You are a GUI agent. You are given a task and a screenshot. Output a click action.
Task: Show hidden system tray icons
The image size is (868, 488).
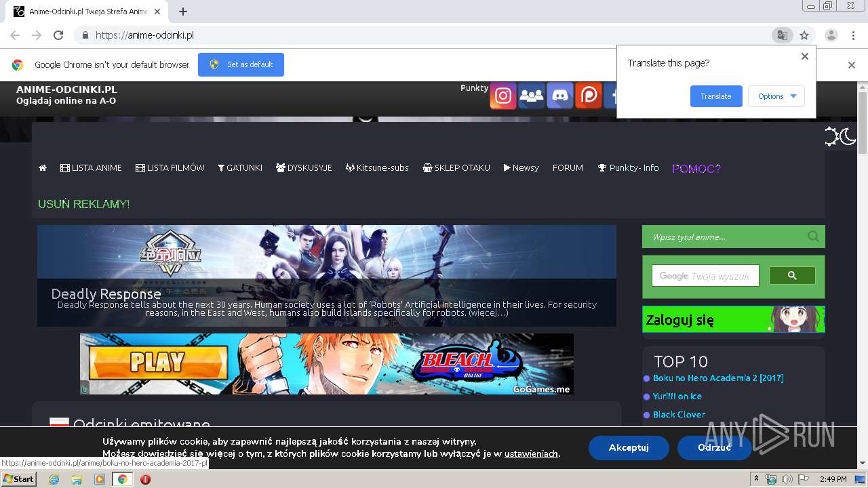coord(757,479)
